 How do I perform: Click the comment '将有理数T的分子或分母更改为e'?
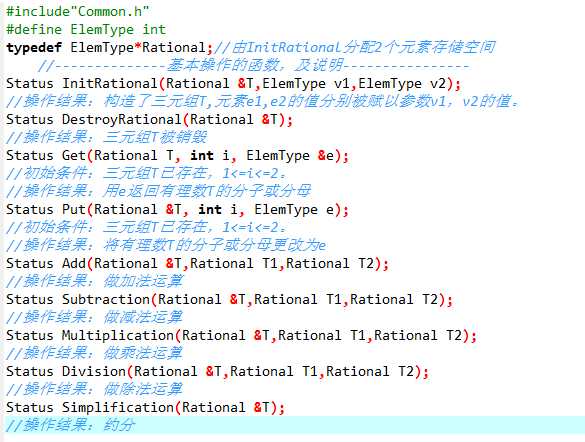[166, 245]
